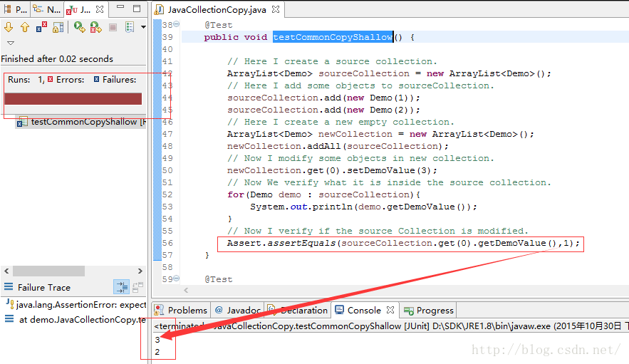Select the 'at demo.JavaCollectionCopy' stack frame
Screen dimensions: 629x364
[x=76, y=319]
